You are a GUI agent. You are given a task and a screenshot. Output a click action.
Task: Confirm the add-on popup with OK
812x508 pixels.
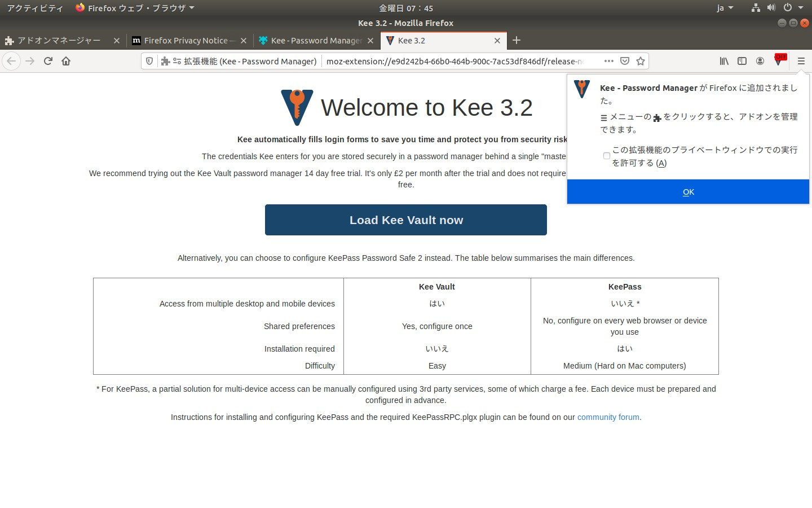tap(688, 192)
